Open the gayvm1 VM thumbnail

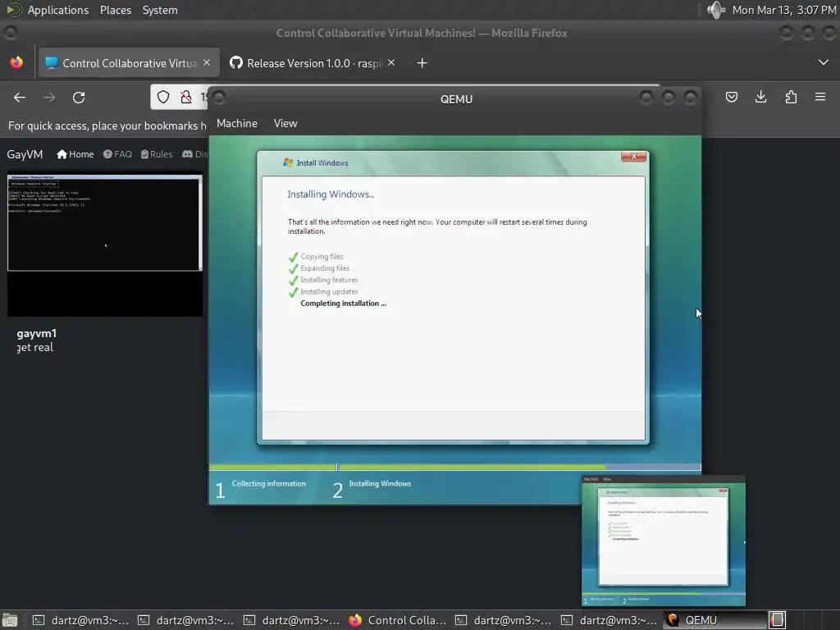[x=105, y=244]
